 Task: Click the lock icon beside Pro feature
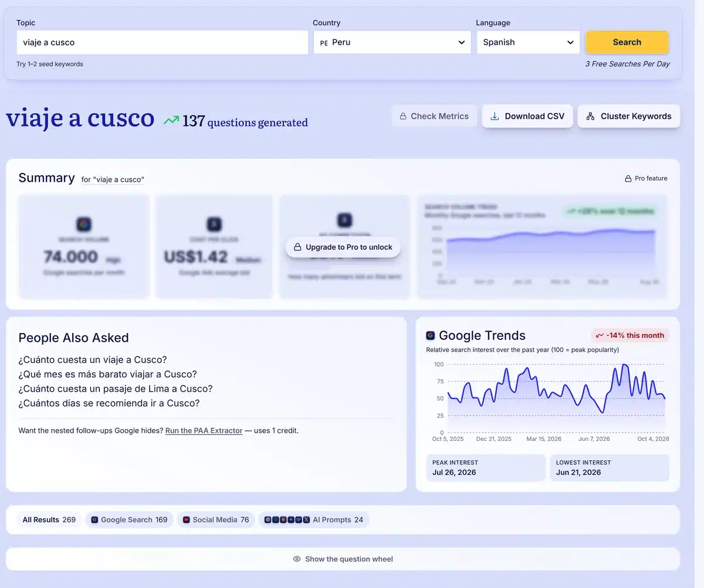tap(628, 178)
